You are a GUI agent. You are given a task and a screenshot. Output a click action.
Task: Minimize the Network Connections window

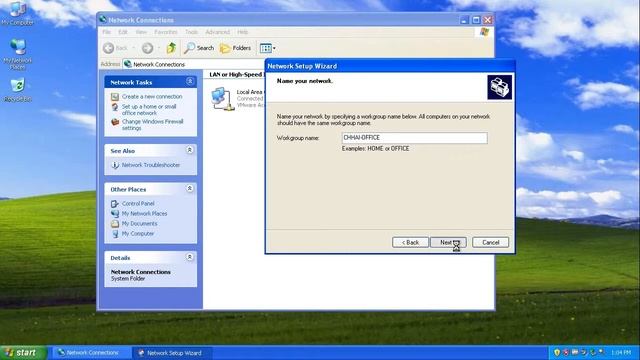[464, 20]
